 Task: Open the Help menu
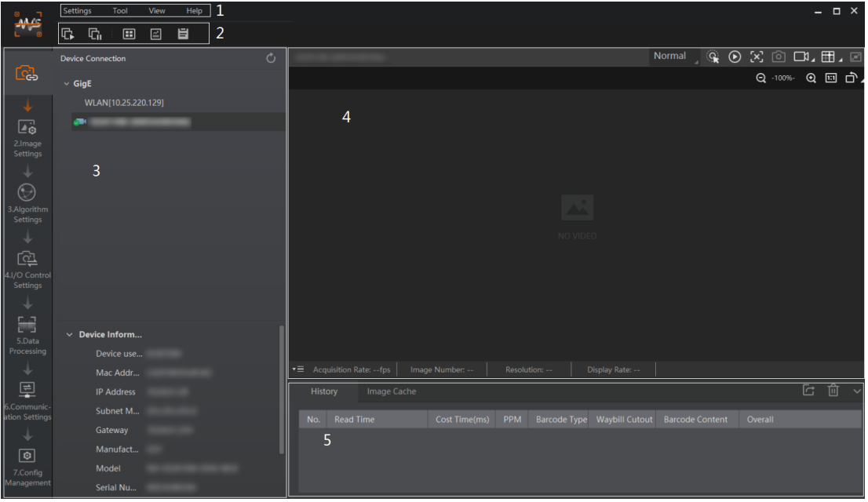[195, 10]
